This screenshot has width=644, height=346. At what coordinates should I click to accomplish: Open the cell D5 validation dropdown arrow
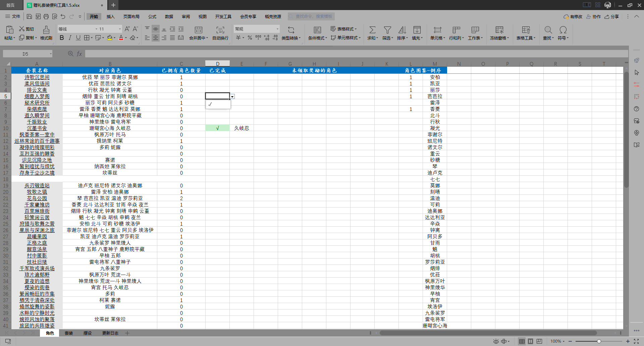pos(232,97)
